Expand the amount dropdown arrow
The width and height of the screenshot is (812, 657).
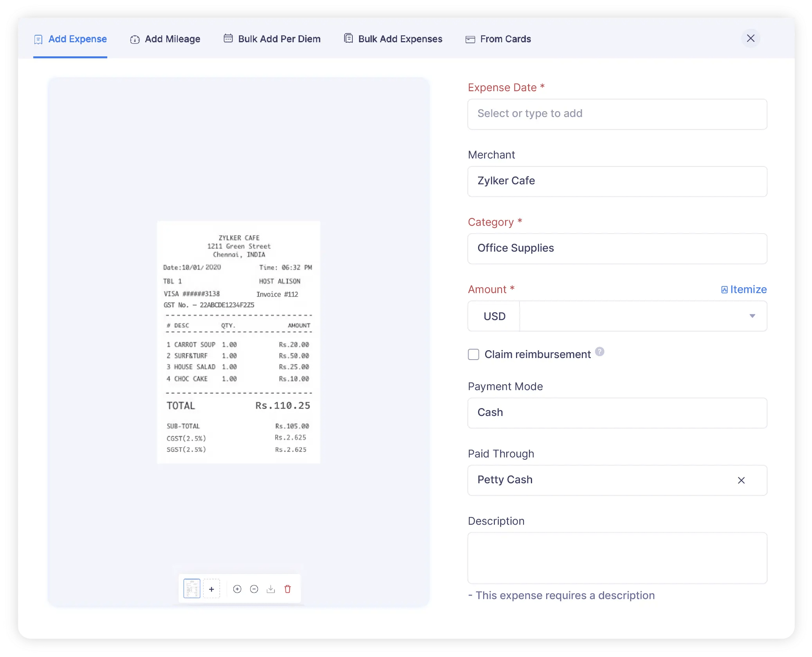(x=752, y=316)
